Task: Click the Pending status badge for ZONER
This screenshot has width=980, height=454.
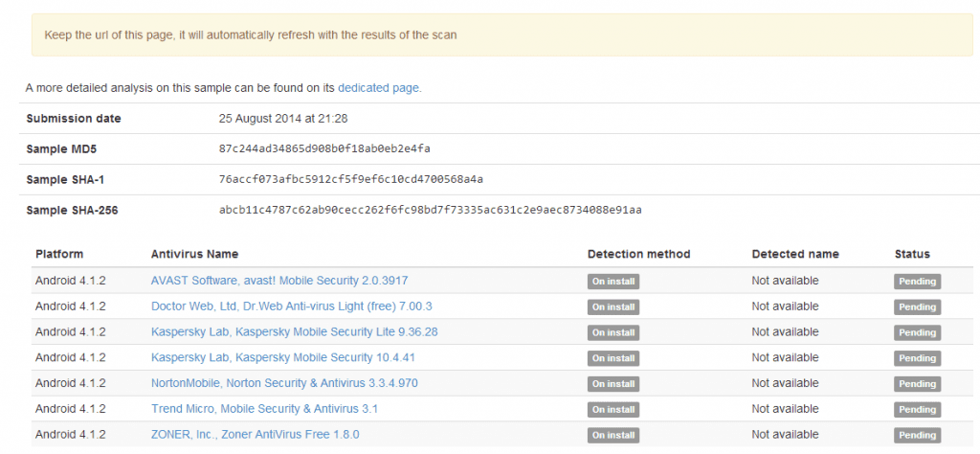Action: (x=917, y=436)
